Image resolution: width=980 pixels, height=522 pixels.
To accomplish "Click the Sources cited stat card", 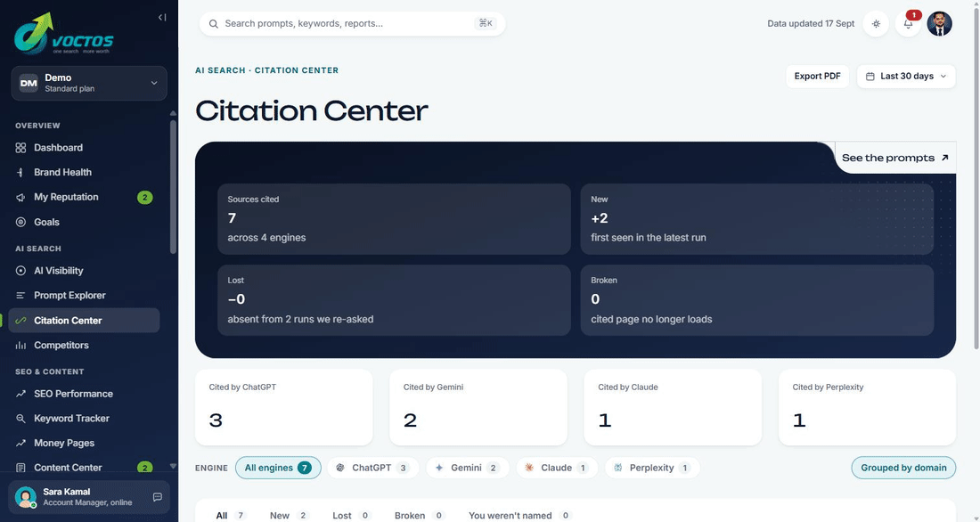I will pyautogui.click(x=394, y=219).
